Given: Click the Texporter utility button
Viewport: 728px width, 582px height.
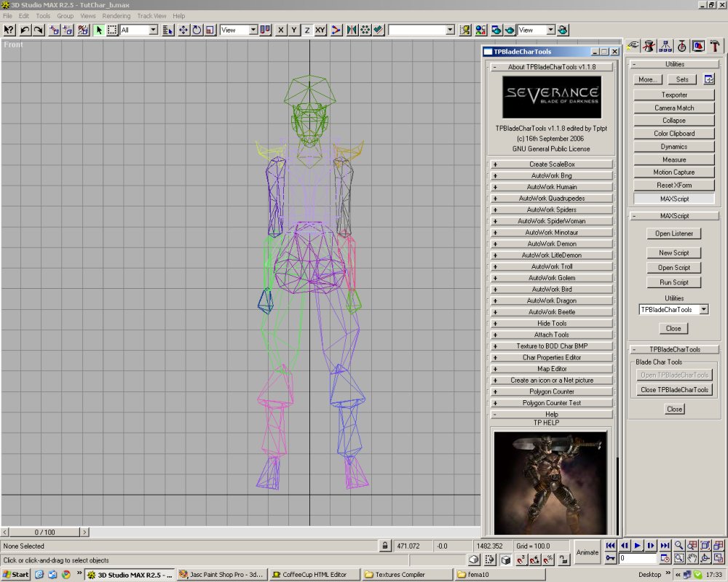Looking at the screenshot, I should (x=674, y=95).
